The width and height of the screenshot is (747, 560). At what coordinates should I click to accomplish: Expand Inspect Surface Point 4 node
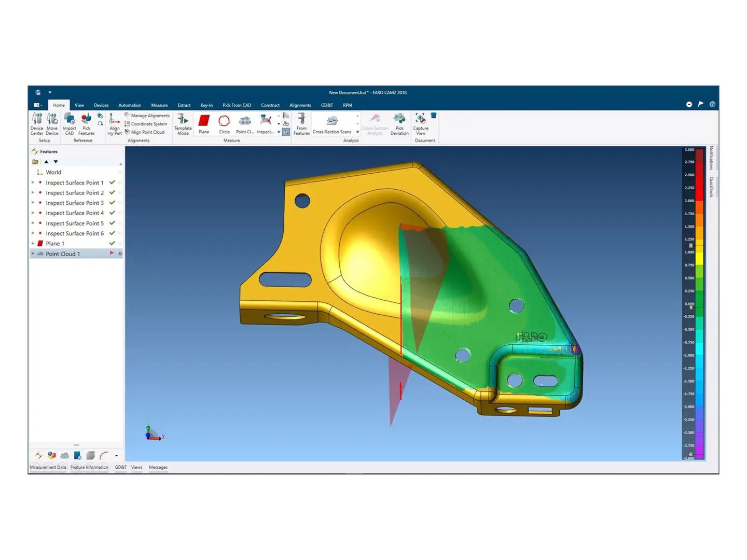pyautogui.click(x=33, y=213)
